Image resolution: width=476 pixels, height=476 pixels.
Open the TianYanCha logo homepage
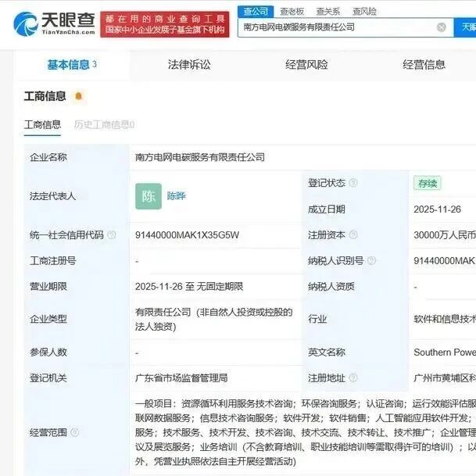(x=55, y=23)
